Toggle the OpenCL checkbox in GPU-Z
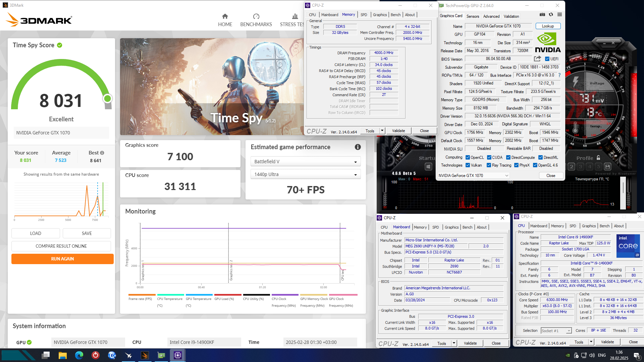 pyautogui.click(x=468, y=158)
